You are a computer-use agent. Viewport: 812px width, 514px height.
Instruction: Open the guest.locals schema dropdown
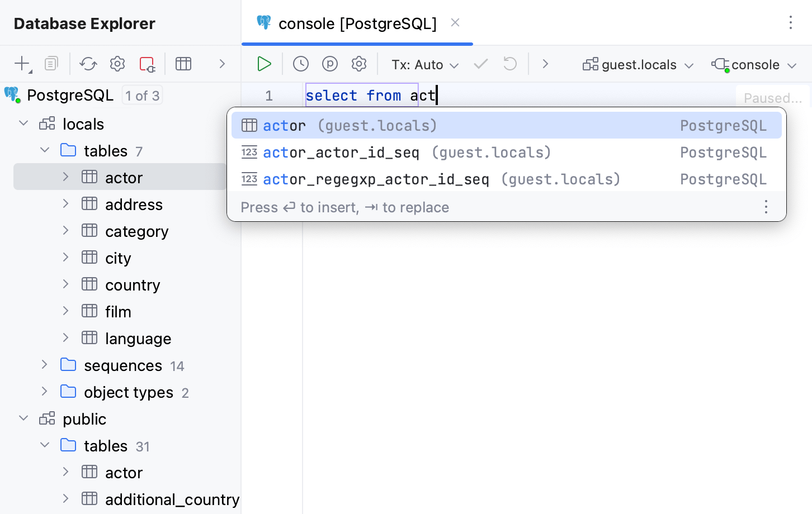[x=638, y=65]
